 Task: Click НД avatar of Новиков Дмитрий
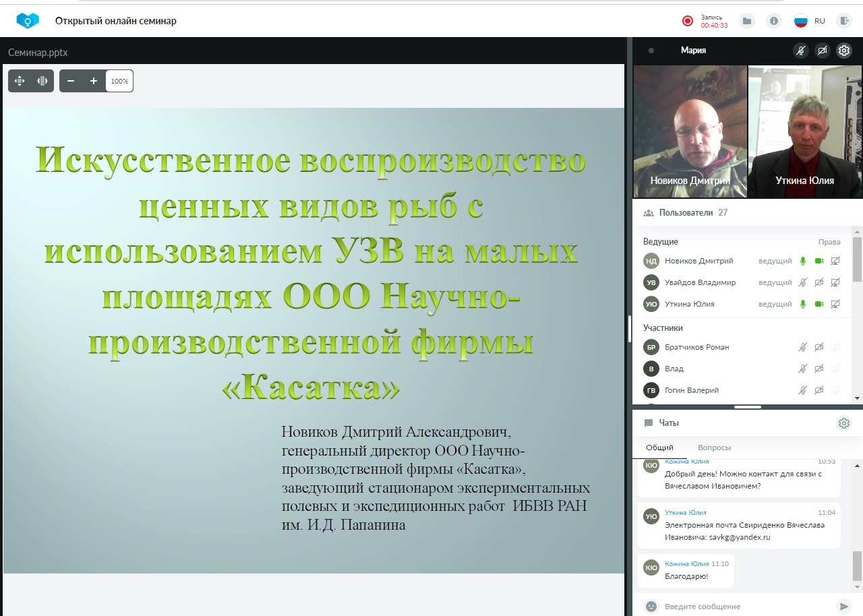[651, 261]
